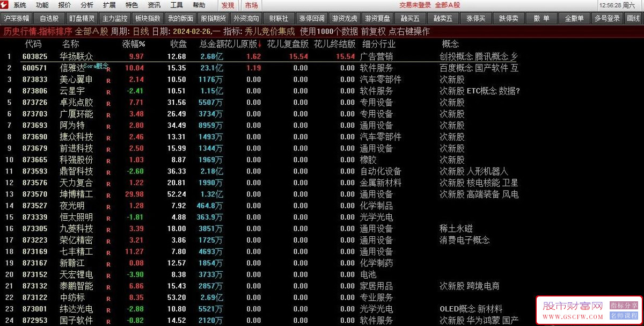Viewport: 644px width, 326px height.
Task: Sort by the 代码 column header
Action: click(33, 44)
